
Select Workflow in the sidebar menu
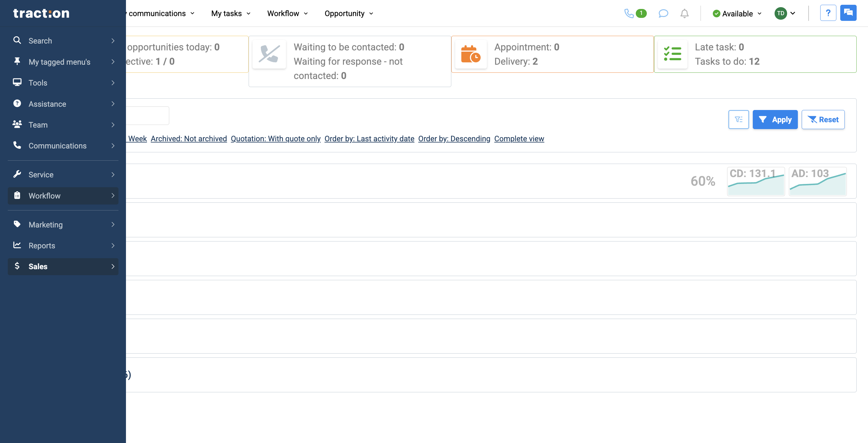point(44,196)
